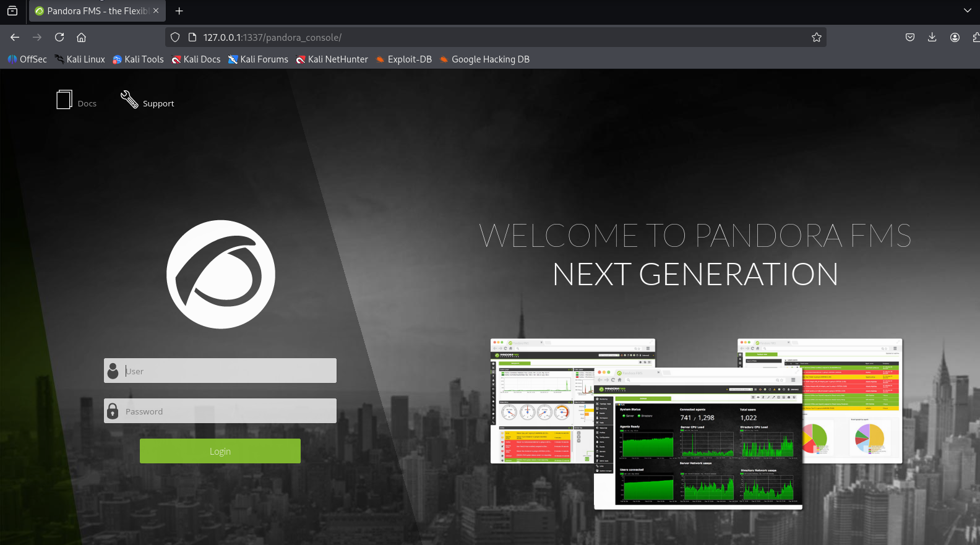The height and width of the screenshot is (545, 980).
Task: Open the Exploit-DB bookmark
Action: (x=404, y=59)
